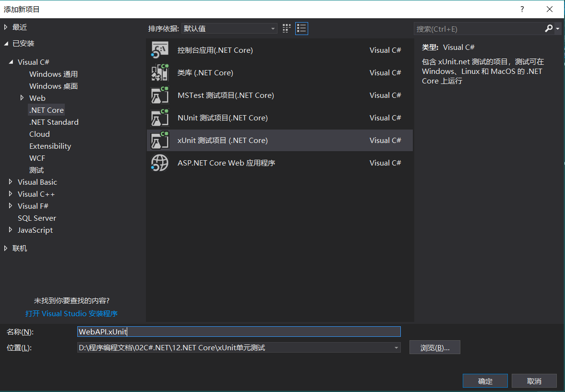Open search options dropdown arrow
The width and height of the screenshot is (565, 392).
558,29
